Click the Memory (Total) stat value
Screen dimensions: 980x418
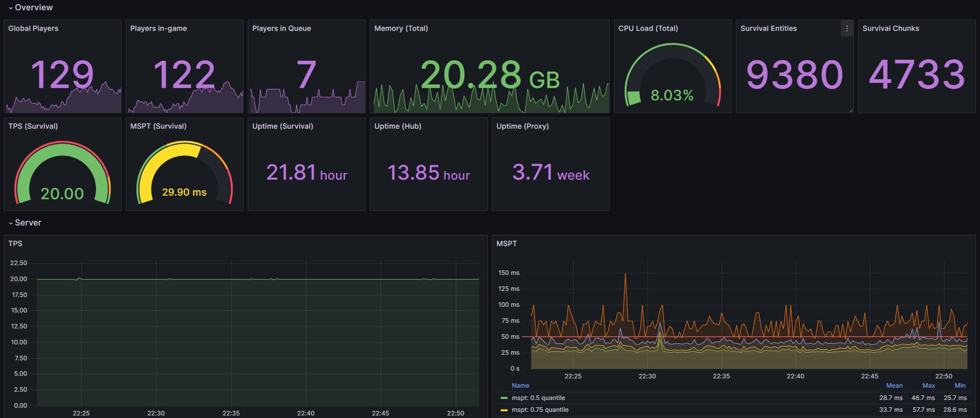point(489,75)
